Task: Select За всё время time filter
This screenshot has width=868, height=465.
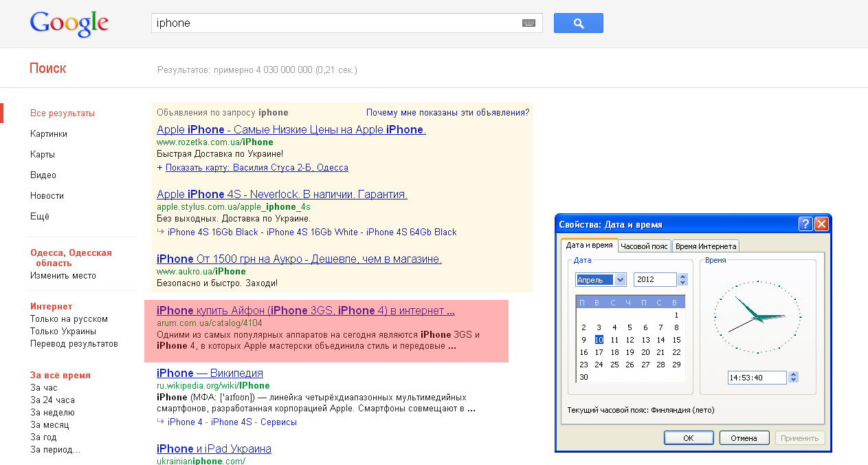Action: click(x=60, y=376)
